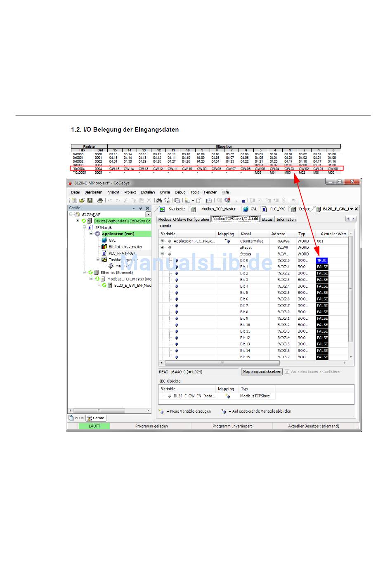Viewport: 392px width, 569px height.
Task: Switch to the Startseite tab
Action: pyautogui.click(x=172, y=209)
